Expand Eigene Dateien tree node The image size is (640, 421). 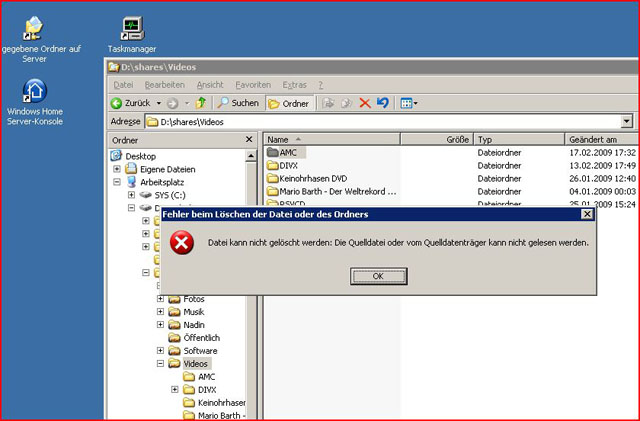click(117, 169)
